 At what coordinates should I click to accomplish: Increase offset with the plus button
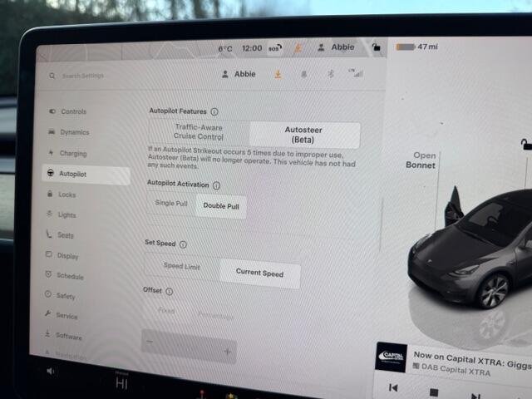click(226, 352)
